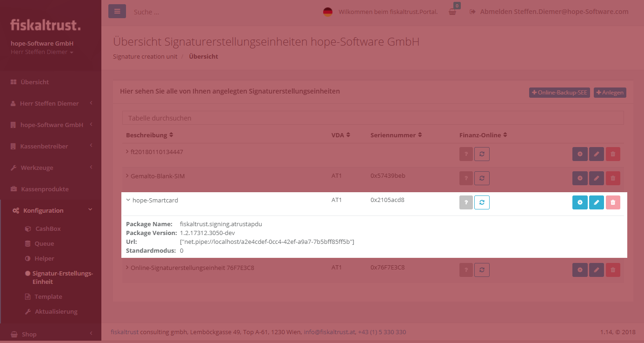Viewport: 644px width, 343px height.
Task: Click Abmelden to log out
Action: point(549,12)
